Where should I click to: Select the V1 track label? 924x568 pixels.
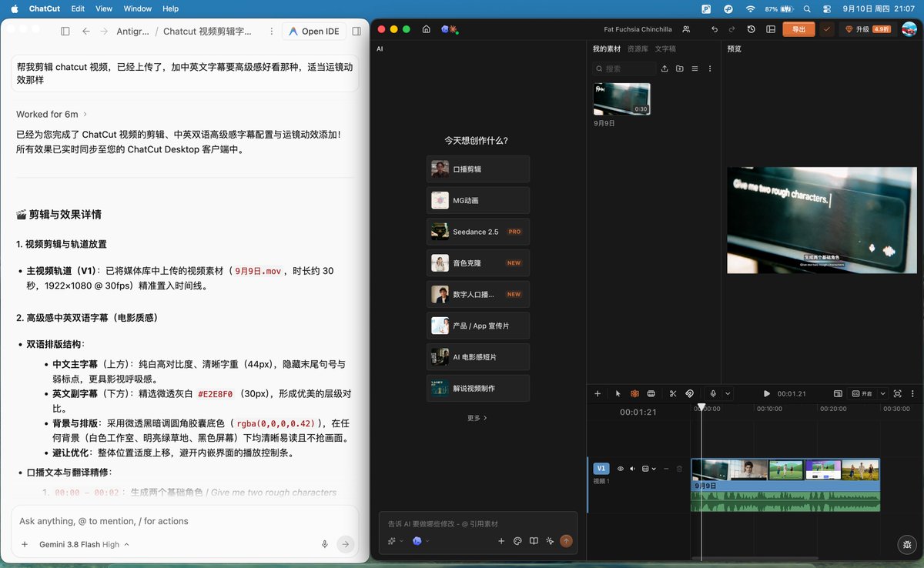[x=601, y=468]
